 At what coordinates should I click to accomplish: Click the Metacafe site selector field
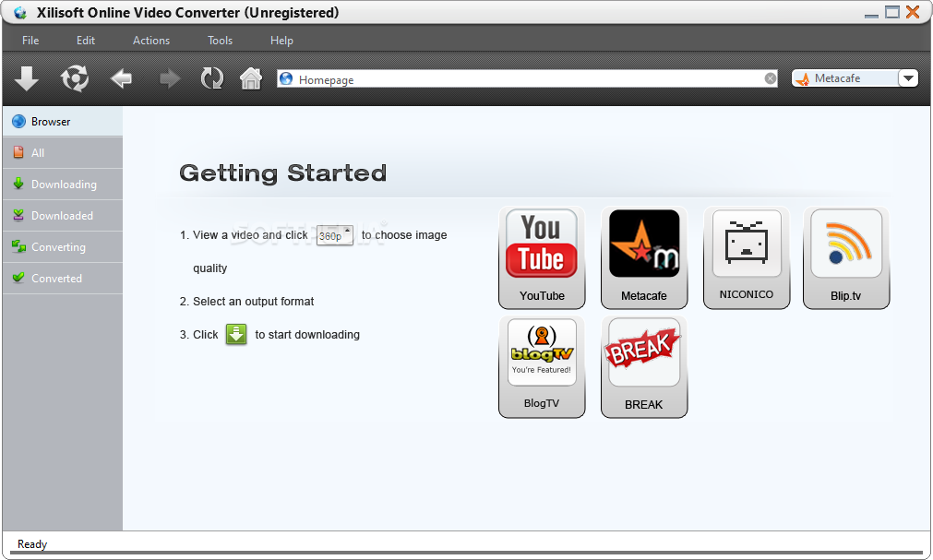click(845, 78)
